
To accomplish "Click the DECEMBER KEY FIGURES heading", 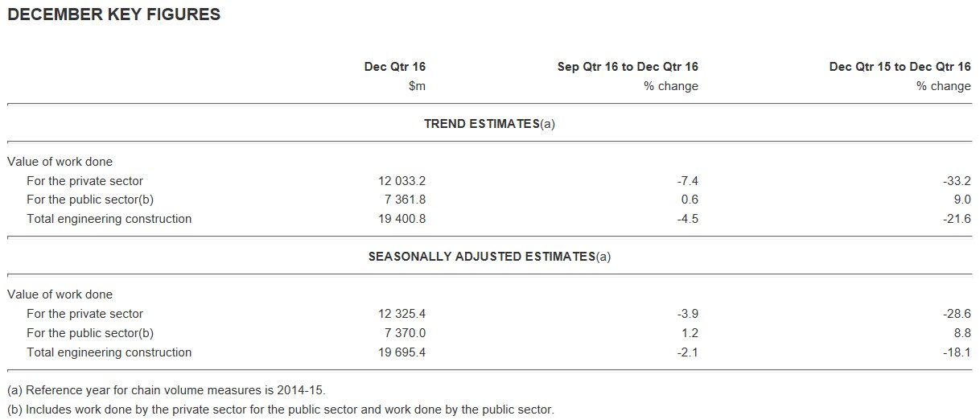I will [113, 14].
